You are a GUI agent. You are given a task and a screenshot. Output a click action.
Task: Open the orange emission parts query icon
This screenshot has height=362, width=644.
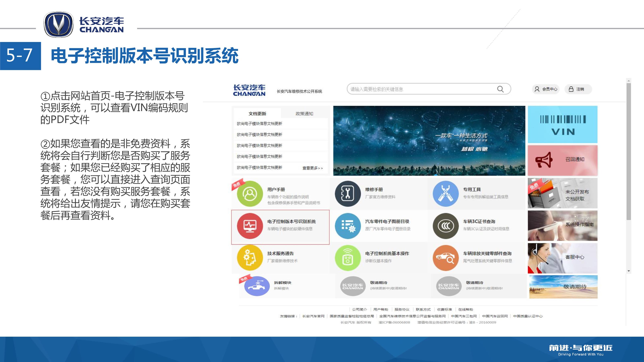[x=446, y=258]
